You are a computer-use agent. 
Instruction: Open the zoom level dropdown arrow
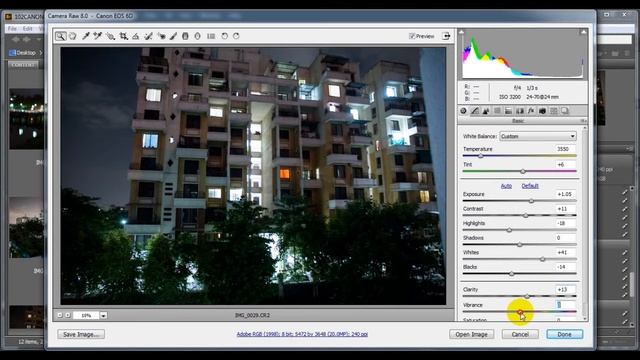pyautogui.click(x=103, y=316)
